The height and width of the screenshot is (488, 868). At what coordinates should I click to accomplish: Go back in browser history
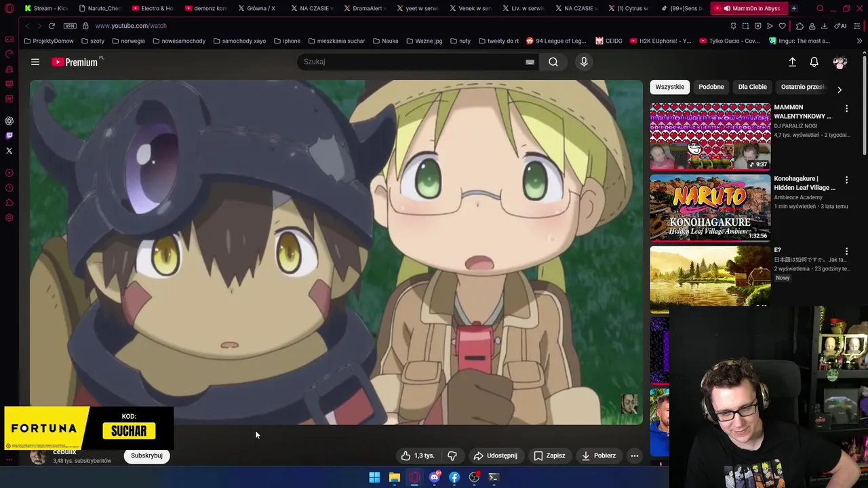coord(27,26)
